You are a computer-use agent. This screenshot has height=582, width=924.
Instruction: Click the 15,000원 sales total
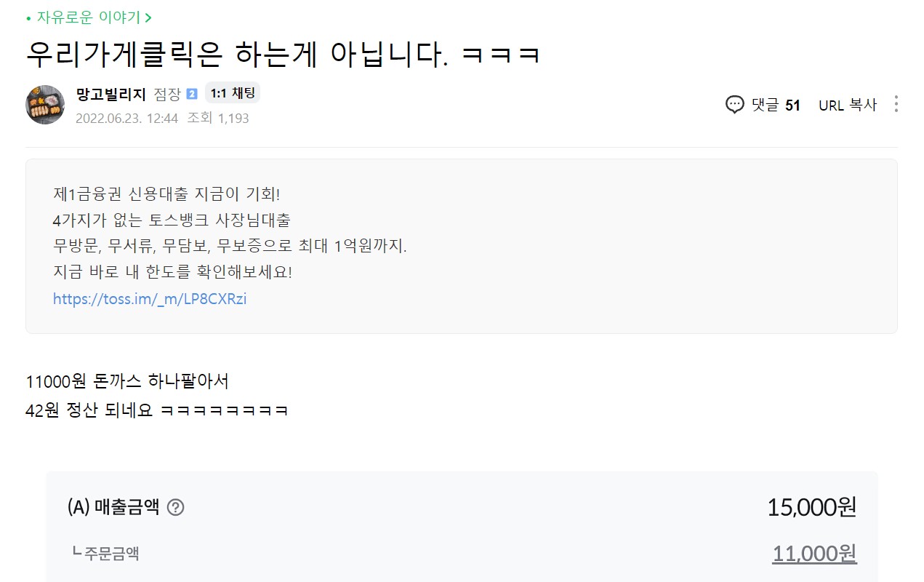pyautogui.click(x=811, y=507)
